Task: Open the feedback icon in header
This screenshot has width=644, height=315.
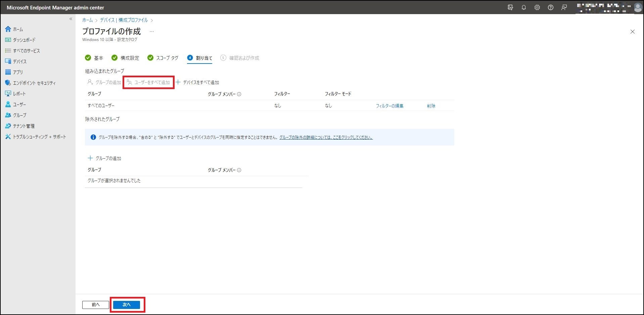Action: (x=564, y=7)
